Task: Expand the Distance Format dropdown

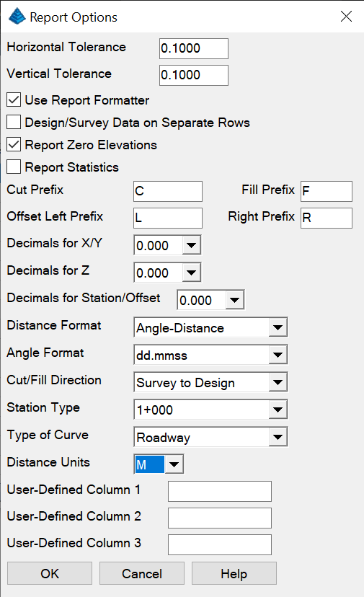Action: click(x=278, y=327)
